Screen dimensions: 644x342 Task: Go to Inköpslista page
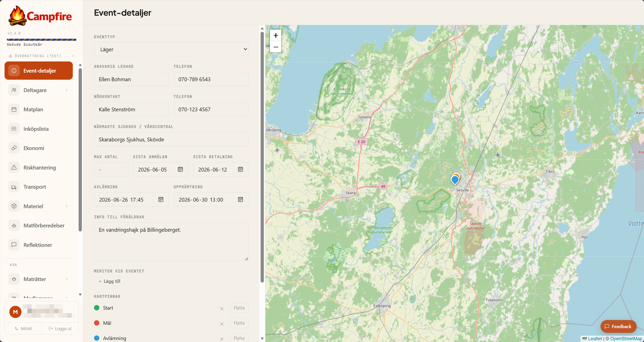pyautogui.click(x=39, y=129)
